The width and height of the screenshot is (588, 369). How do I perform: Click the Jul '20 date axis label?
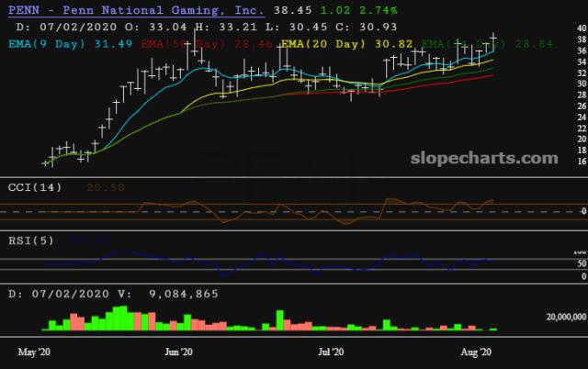click(x=330, y=352)
